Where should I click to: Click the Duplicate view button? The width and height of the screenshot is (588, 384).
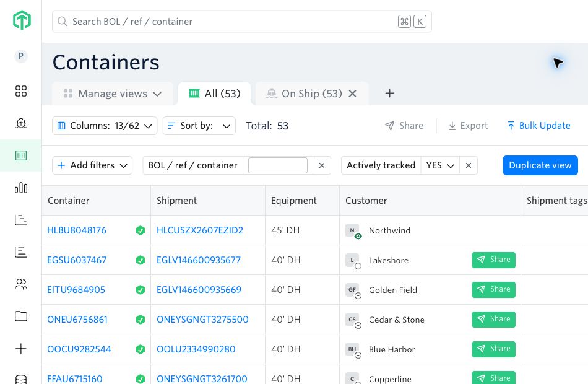(x=540, y=165)
